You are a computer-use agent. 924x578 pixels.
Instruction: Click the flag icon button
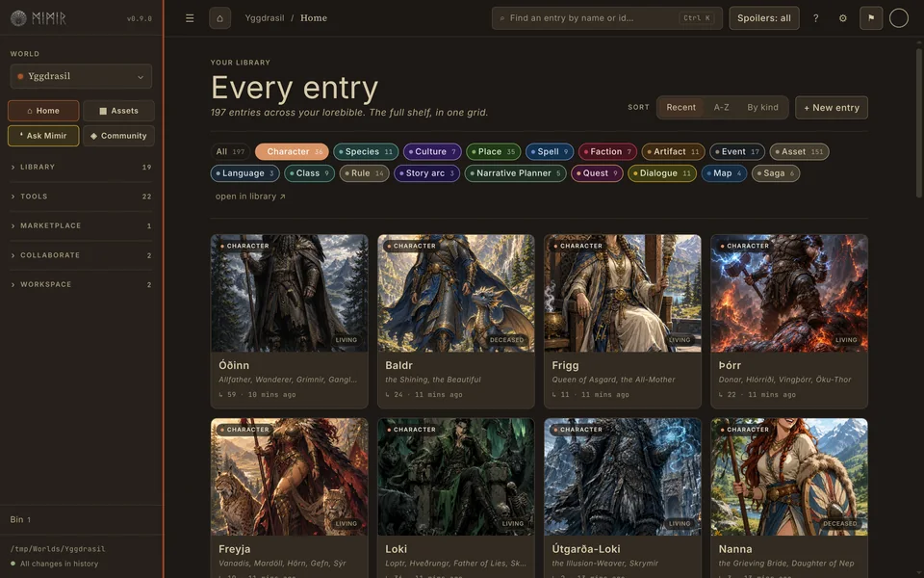pyautogui.click(x=871, y=18)
